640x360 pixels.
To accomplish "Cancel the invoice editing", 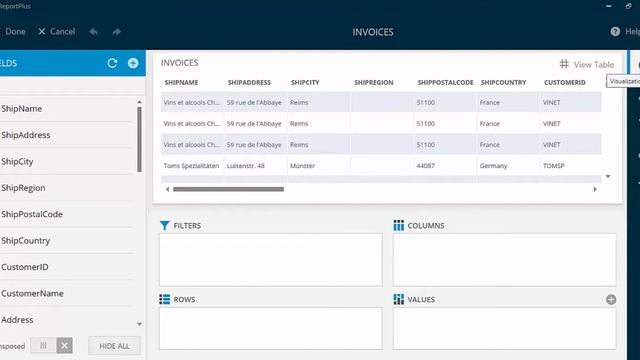I will (57, 31).
